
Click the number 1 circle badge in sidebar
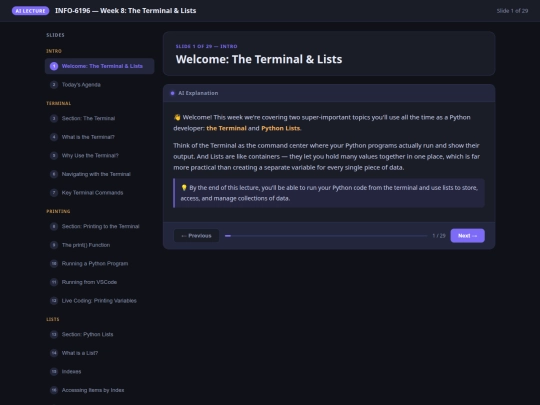[54, 66]
